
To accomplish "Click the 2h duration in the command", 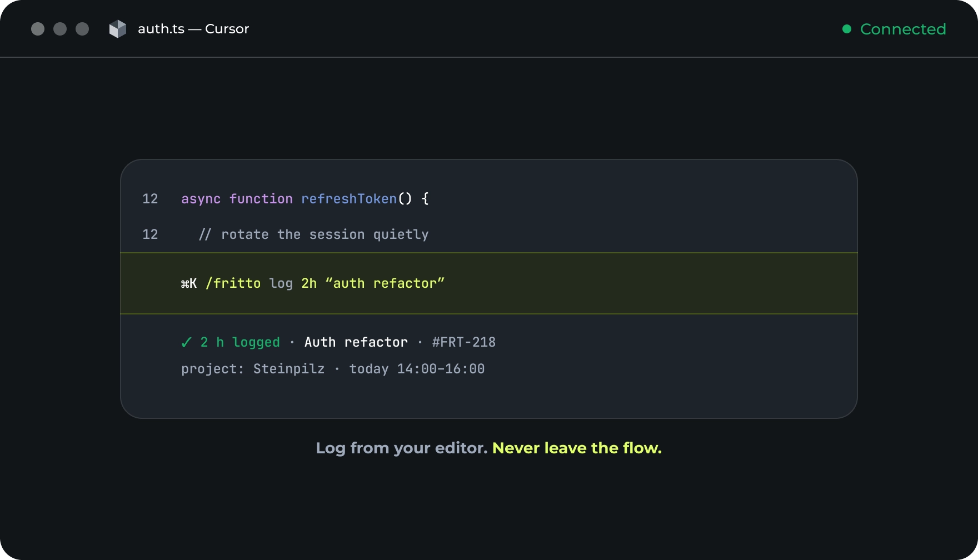I will 309,283.
